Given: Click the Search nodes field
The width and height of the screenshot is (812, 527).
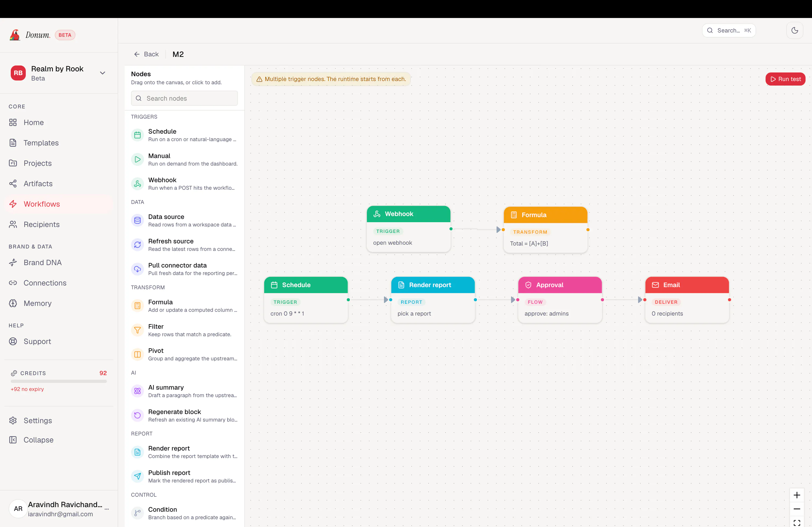Looking at the screenshot, I should coord(184,98).
